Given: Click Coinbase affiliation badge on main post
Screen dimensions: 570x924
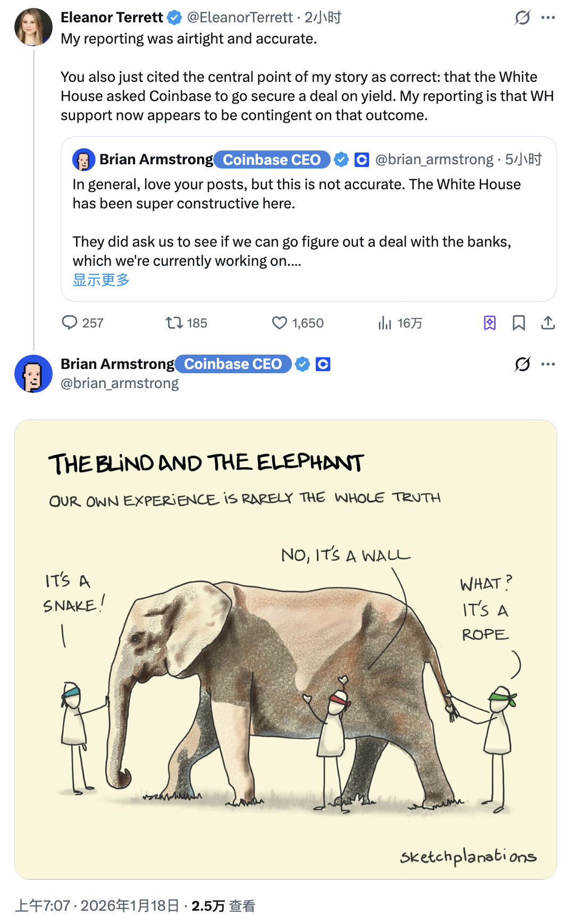Looking at the screenshot, I should (x=323, y=364).
